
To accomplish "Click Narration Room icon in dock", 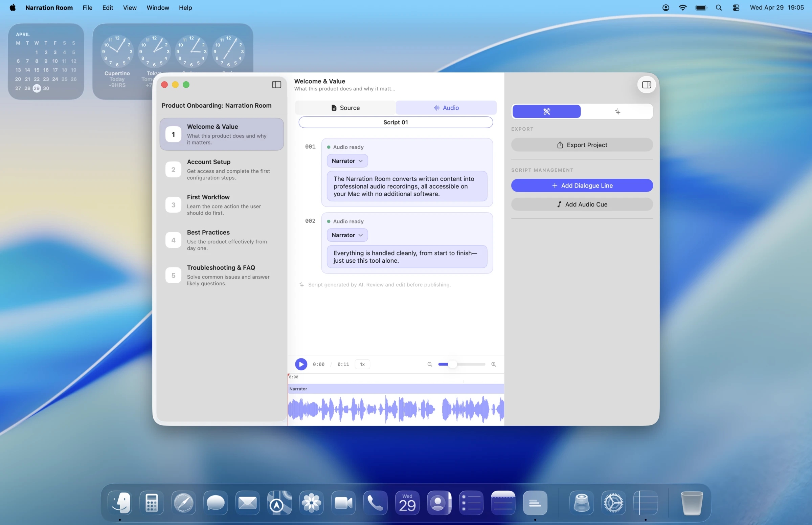I will pos(535,503).
